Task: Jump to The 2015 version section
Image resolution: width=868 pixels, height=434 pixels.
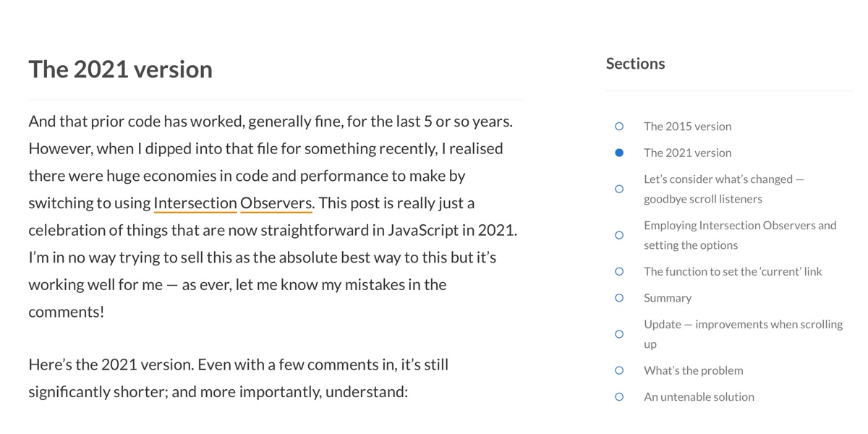Action: (687, 127)
